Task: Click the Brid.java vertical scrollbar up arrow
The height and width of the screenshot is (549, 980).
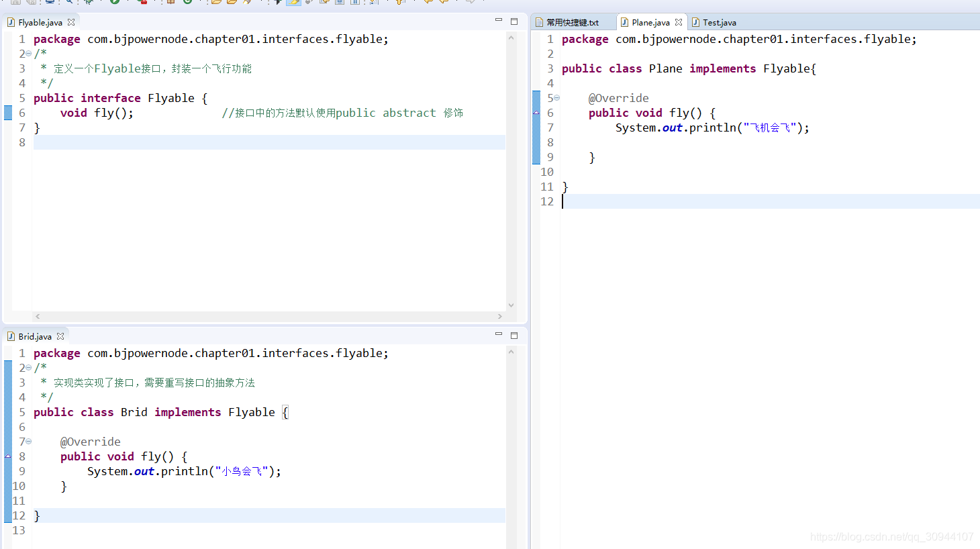Action: 511,352
